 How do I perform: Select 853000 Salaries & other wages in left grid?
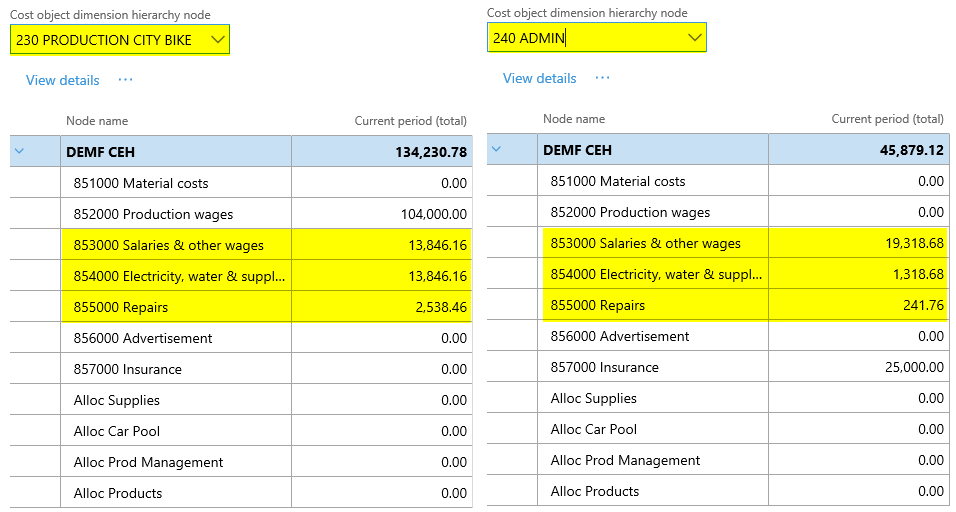point(169,245)
